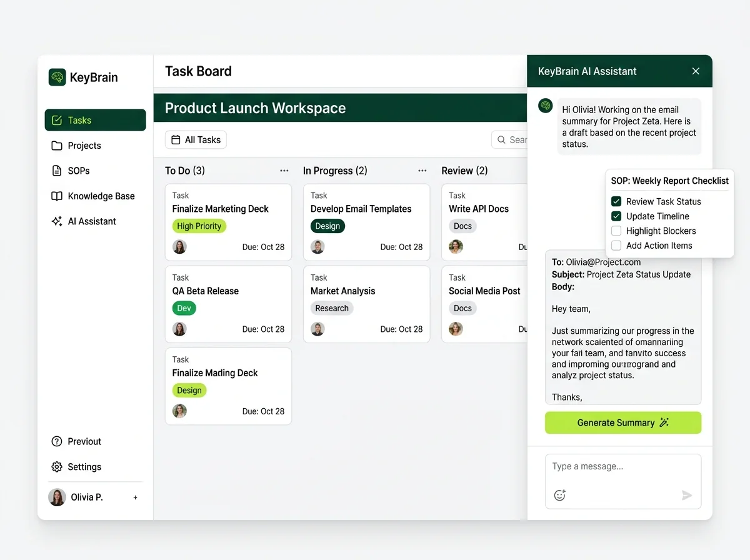Click the assignee avatar on Write API Docs
Image resolution: width=750 pixels, height=560 pixels.
[456, 247]
